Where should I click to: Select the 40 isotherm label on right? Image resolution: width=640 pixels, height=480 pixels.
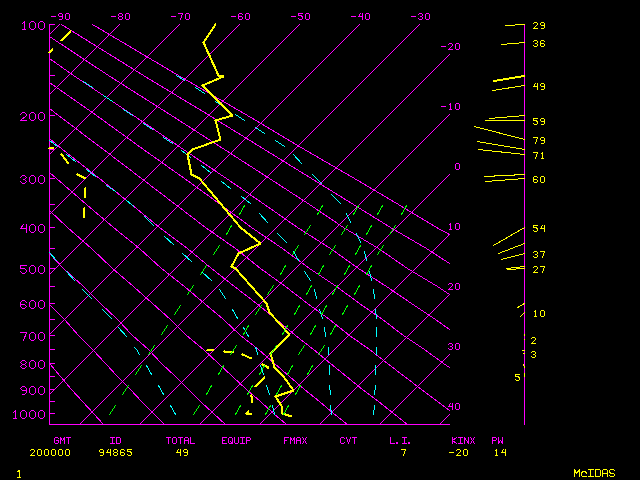(454, 407)
